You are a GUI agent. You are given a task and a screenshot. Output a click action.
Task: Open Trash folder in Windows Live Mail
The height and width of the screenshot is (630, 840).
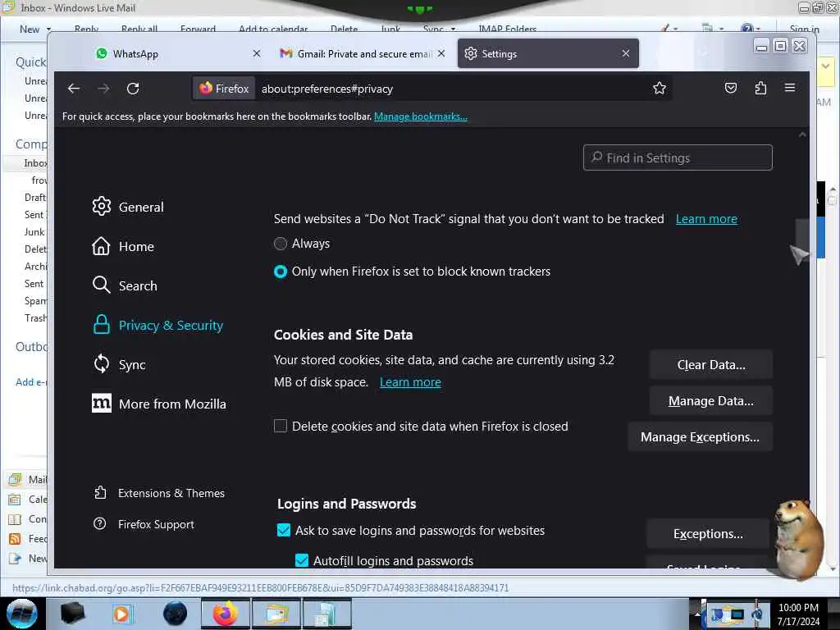[35, 318]
